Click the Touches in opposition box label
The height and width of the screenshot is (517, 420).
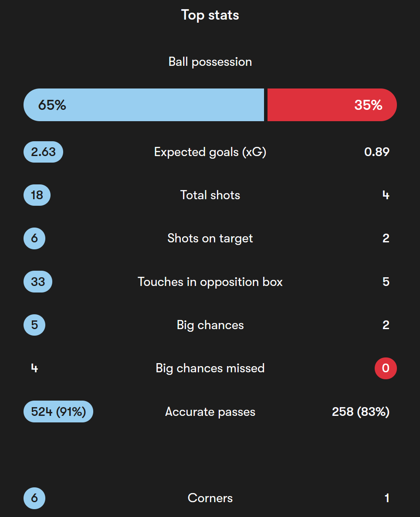pos(210,282)
